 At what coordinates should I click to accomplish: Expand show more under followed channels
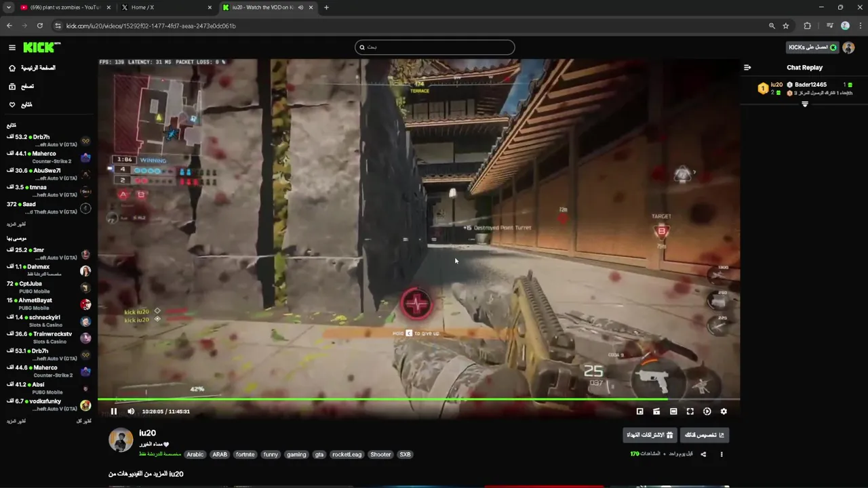pos(16,224)
